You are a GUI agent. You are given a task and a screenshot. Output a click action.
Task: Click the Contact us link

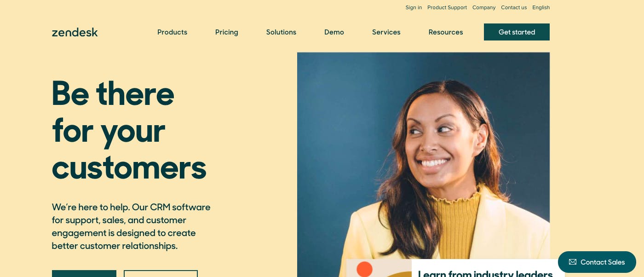pos(514,7)
